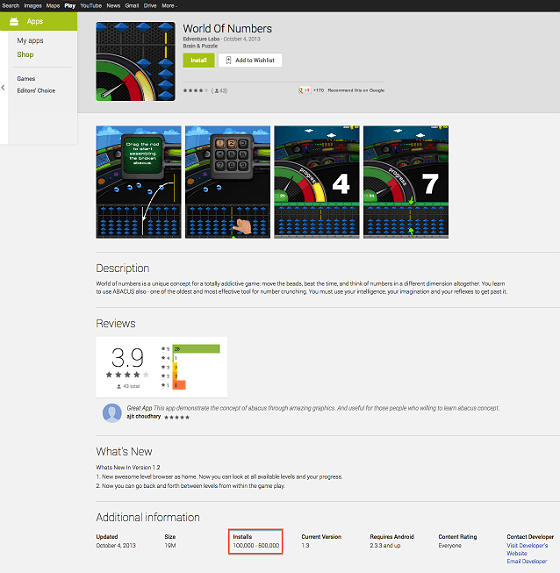The image size is (560, 573).
Task: Click the Android Apps icon in sidebar
Action: 14,22
